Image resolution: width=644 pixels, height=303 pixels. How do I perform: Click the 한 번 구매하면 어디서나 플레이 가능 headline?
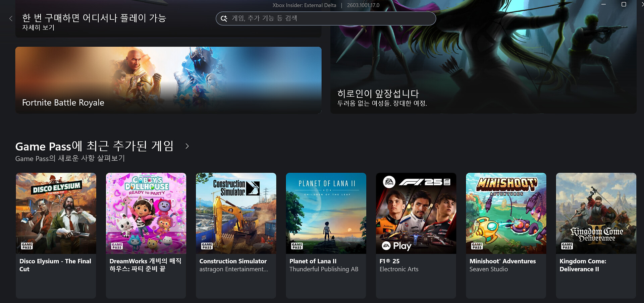click(x=94, y=18)
